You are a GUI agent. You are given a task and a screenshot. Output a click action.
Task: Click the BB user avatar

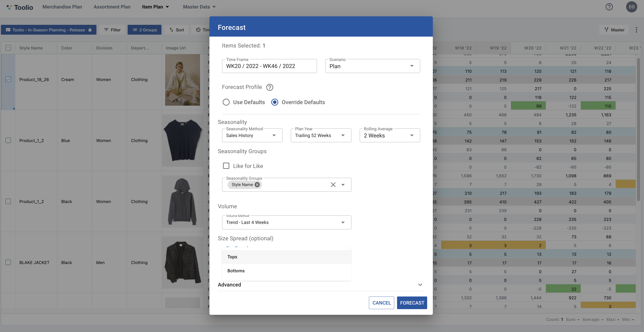point(631,7)
